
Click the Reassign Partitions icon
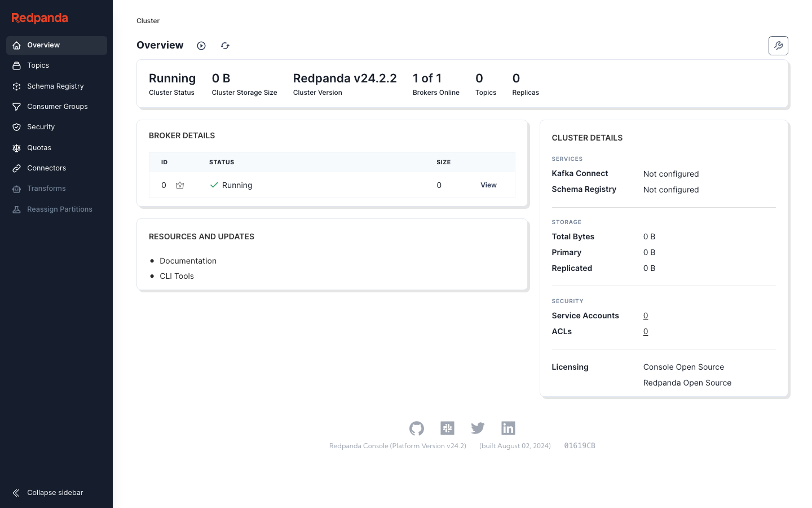pos(17,209)
